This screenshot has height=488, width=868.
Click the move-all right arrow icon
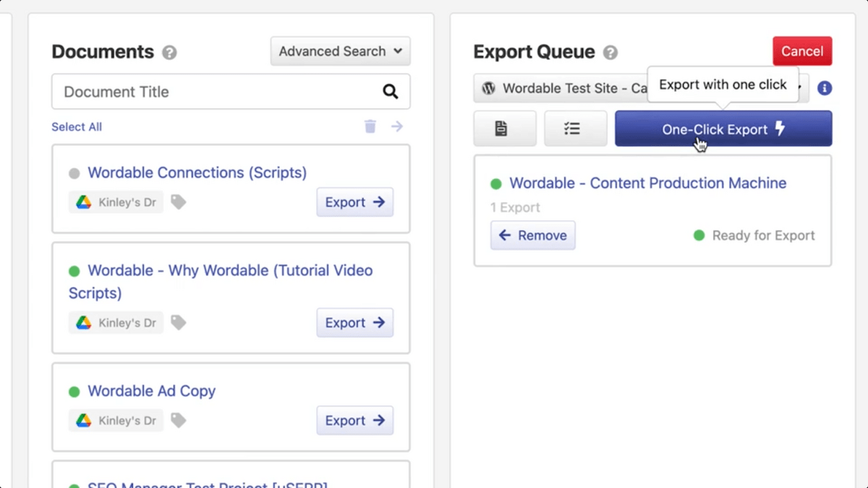397,127
